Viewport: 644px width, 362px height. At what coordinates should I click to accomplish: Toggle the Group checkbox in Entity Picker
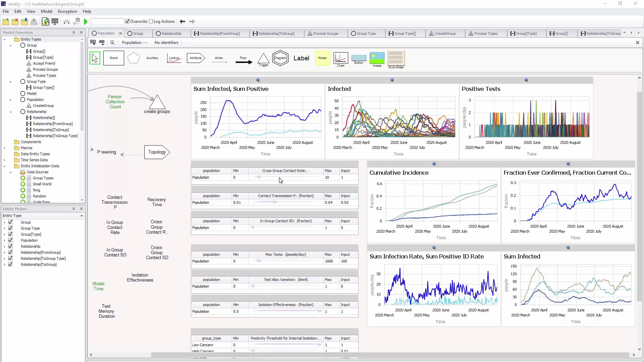coord(10,222)
